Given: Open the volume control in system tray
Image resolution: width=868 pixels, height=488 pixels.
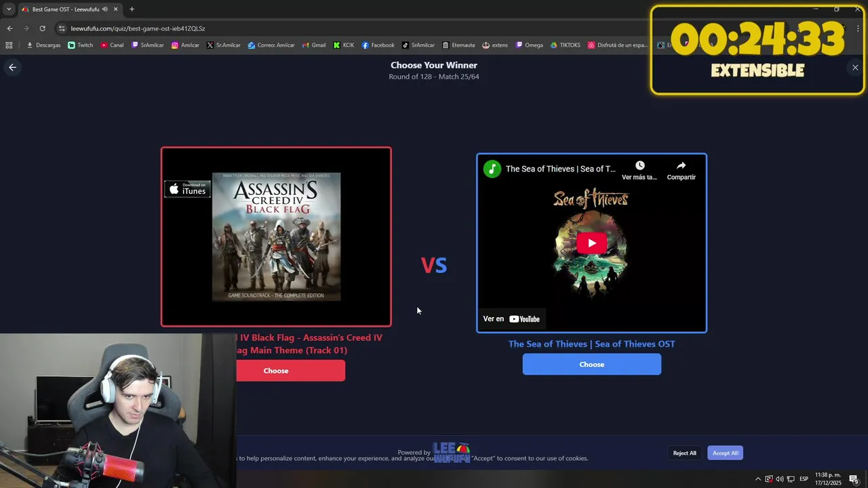Looking at the screenshot, I should coord(779,479).
